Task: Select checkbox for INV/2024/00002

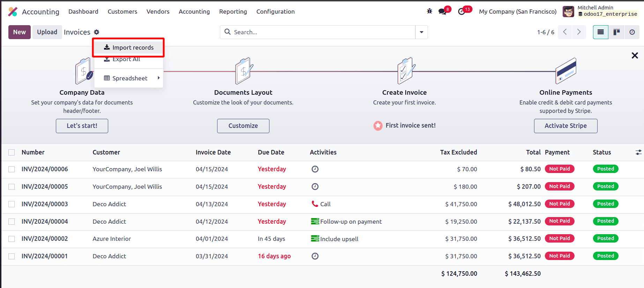Action: 12,239
